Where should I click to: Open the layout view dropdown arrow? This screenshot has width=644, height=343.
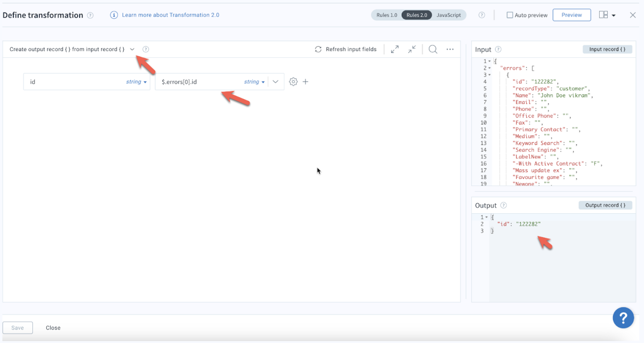pyautogui.click(x=613, y=15)
